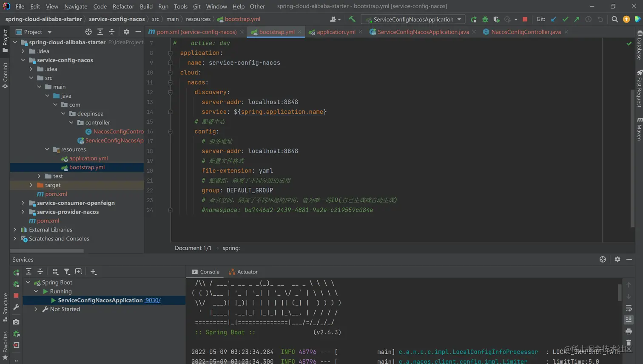Clear console with trash icon
Screen dimensions: 643x364
(629, 342)
